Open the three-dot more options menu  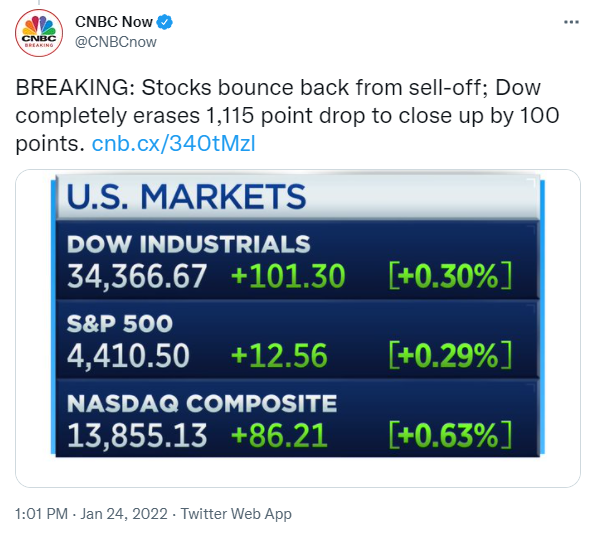571,22
